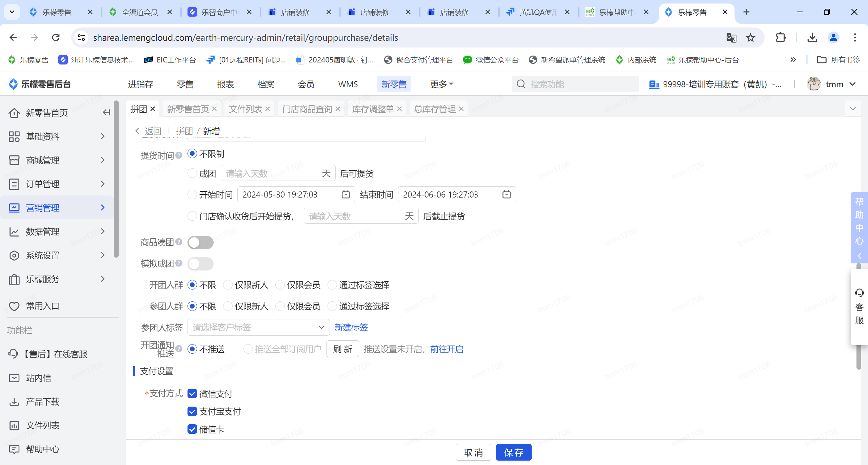Open tmm user account dropdown
The height and width of the screenshot is (465, 868).
pyautogui.click(x=831, y=84)
